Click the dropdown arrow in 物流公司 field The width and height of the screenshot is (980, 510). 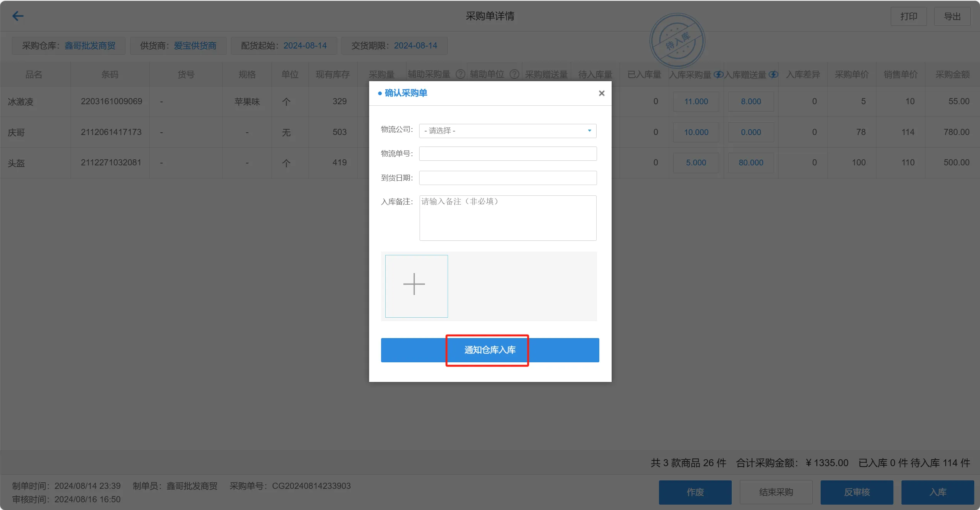[x=589, y=131]
